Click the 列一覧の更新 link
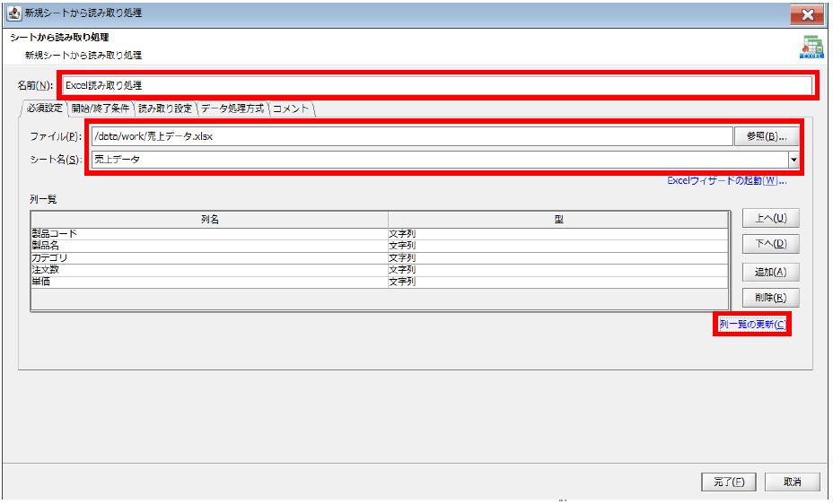This screenshot has height=504, width=833. (752, 324)
